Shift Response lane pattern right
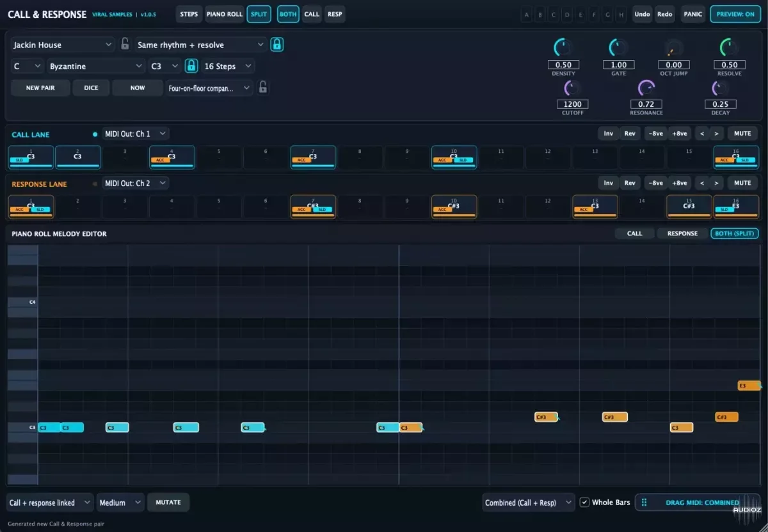 point(716,183)
